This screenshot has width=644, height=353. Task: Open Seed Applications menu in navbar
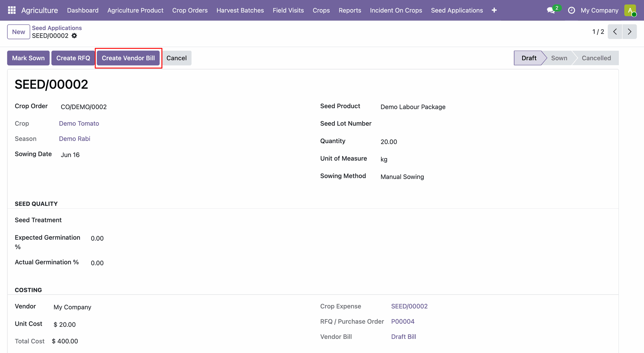tap(457, 10)
